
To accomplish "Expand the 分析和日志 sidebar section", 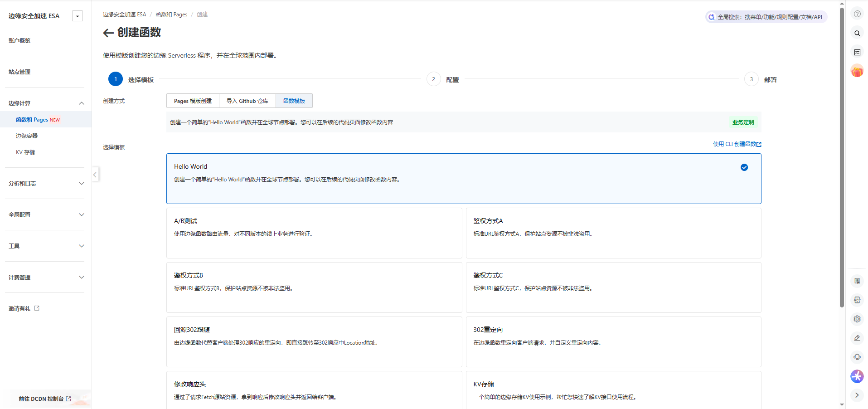I will 45,184.
